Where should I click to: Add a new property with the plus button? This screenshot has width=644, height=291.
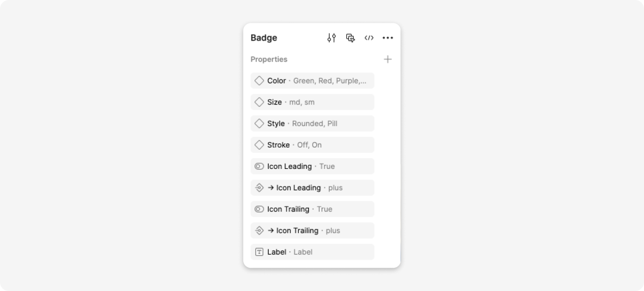tap(387, 59)
